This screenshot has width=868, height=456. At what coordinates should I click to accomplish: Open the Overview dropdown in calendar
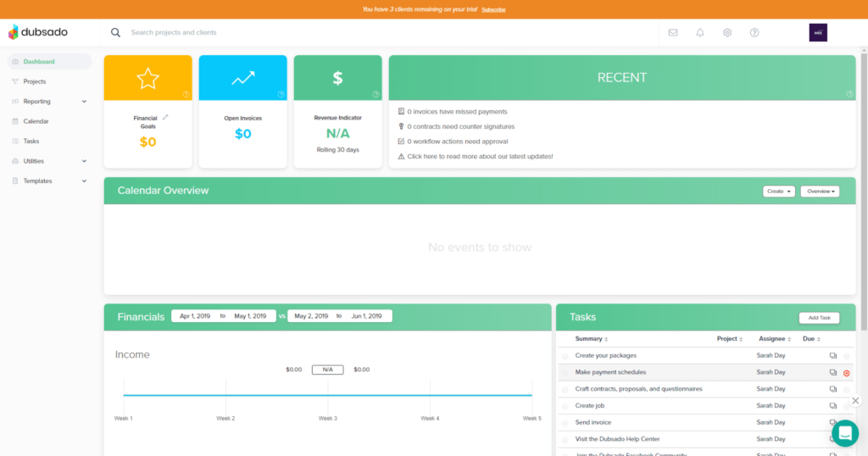[x=820, y=192]
